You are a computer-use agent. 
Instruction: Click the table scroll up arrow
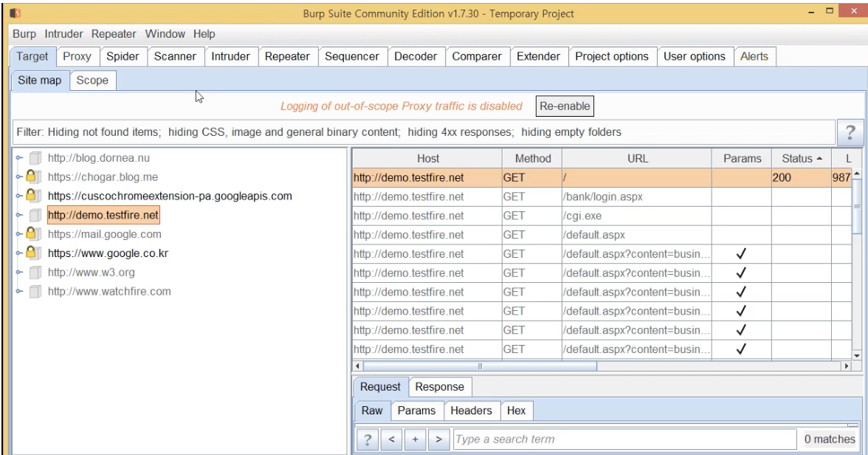pos(857,174)
